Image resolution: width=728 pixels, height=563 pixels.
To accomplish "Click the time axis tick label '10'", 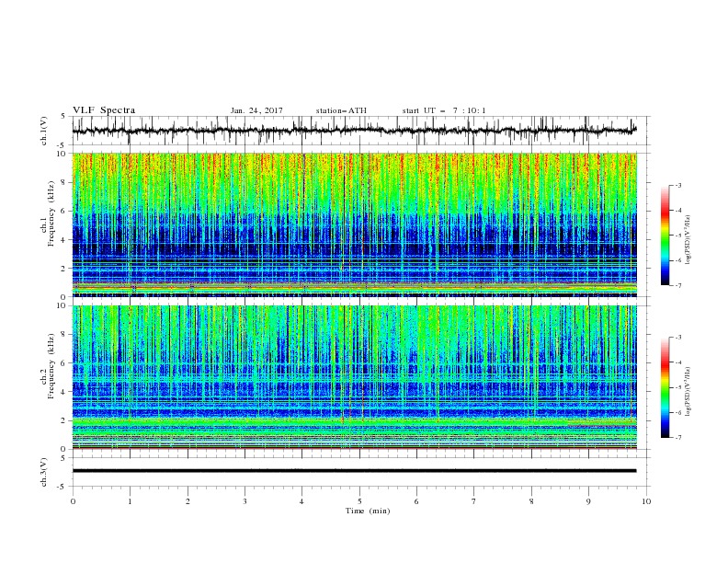I will coord(646,501).
